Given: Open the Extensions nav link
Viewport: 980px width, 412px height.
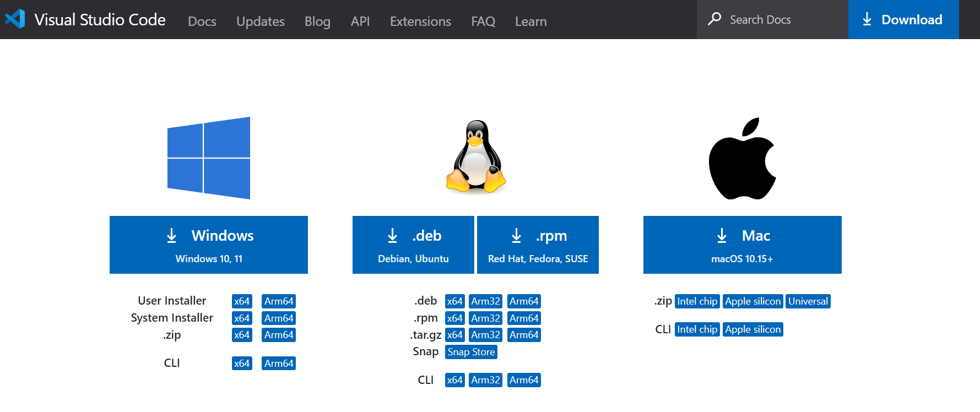Looking at the screenshot, I should [x=420, y=21].
